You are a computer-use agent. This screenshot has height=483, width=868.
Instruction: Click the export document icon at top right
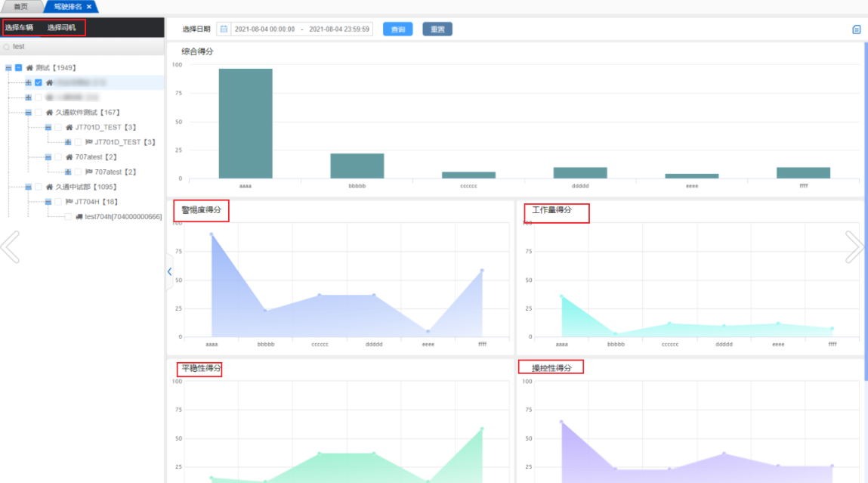(856, 29)
